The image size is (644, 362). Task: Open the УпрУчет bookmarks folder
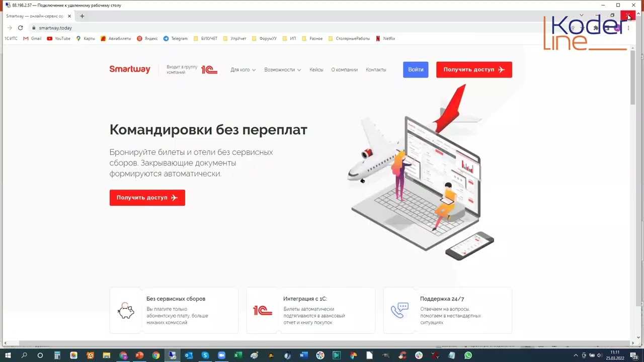pos(234,38)
